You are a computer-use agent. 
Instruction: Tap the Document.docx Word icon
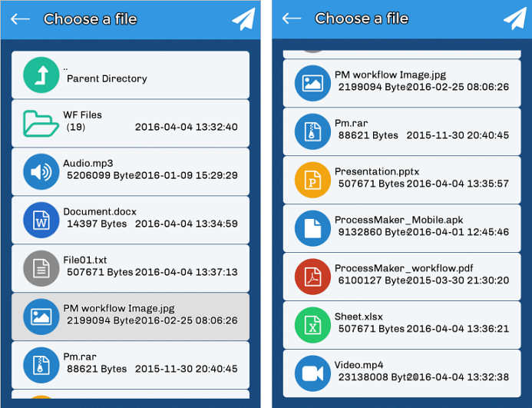pyautogui.click(x=41, y=220)
